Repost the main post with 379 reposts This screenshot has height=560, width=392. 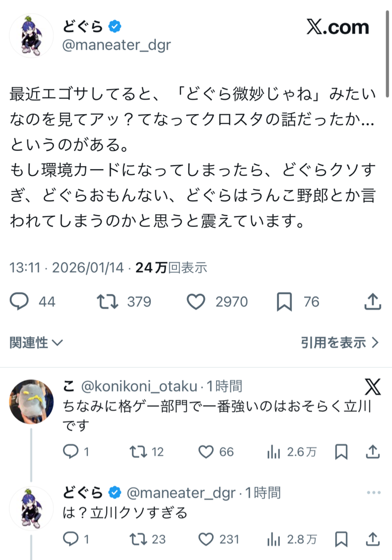click(107, 301)
